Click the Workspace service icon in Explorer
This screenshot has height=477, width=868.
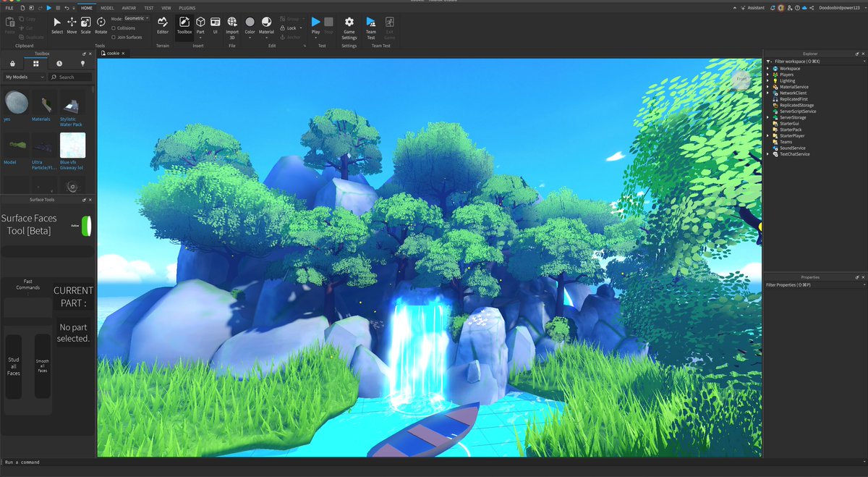(x=775, y=69)
